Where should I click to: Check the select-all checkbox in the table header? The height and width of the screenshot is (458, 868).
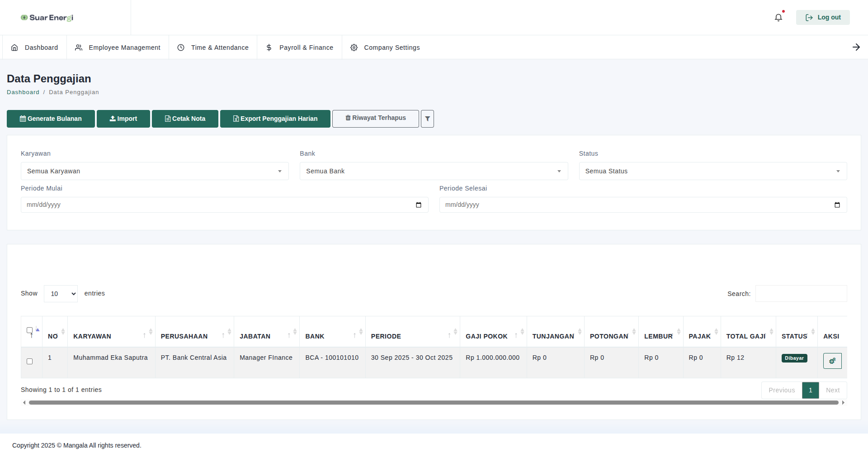tap(30, 330)
